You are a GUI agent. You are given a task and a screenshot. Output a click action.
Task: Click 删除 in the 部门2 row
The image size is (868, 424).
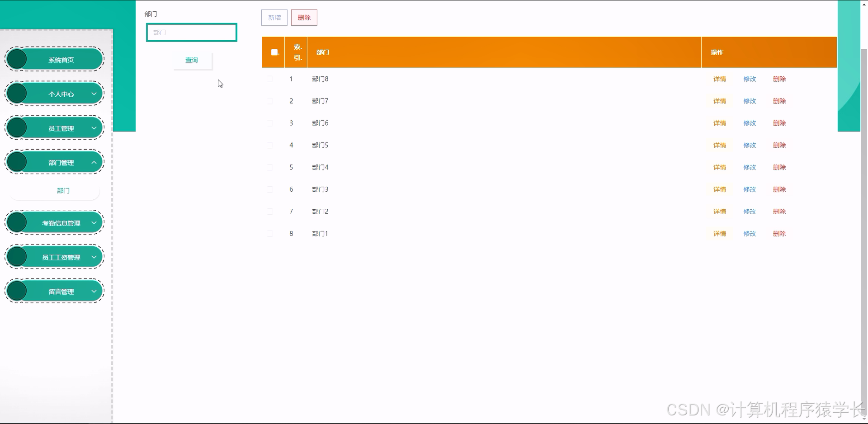(779, 212)
